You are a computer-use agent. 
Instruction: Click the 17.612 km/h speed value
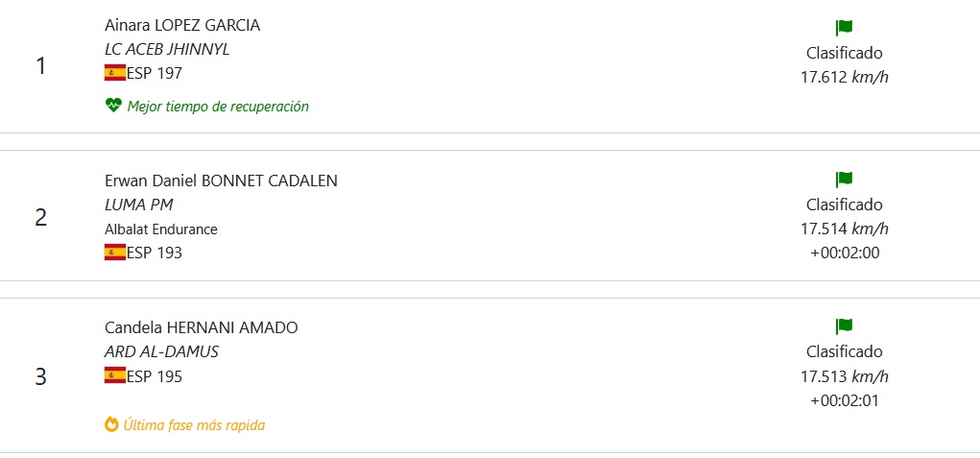(844, 78)
